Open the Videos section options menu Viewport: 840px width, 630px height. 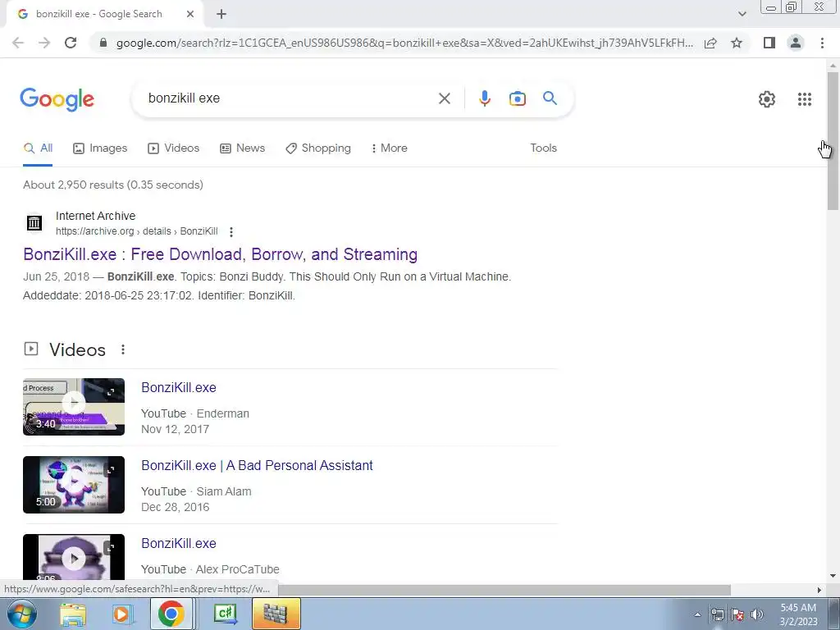click(123, 349)
